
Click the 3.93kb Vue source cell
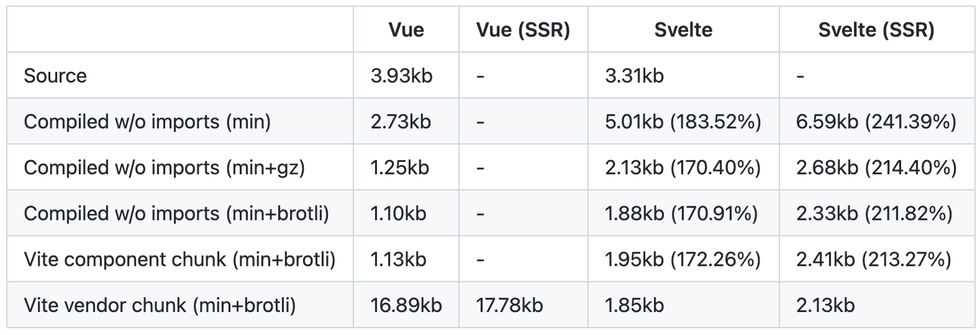(401, 76)
